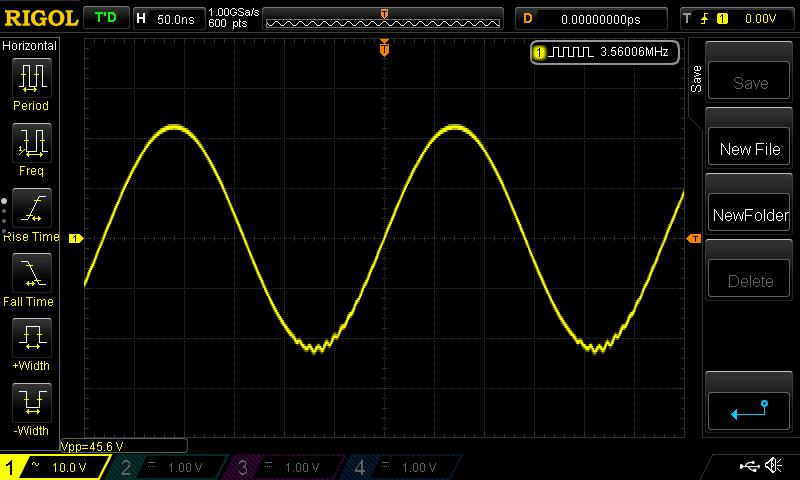Select the Rise Time measurement icon
This screenshot has height=480, width=800.
[x=32, y=208]
